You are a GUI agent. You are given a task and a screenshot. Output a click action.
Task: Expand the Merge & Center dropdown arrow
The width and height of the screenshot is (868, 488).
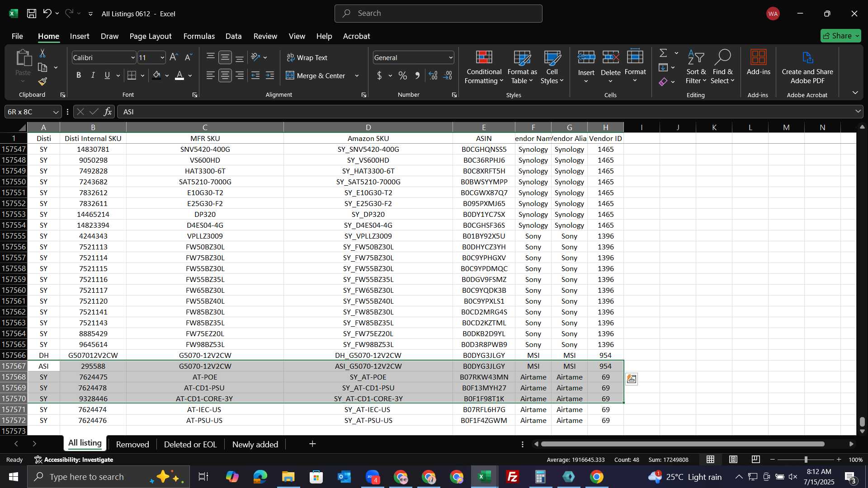click(357, 75)
